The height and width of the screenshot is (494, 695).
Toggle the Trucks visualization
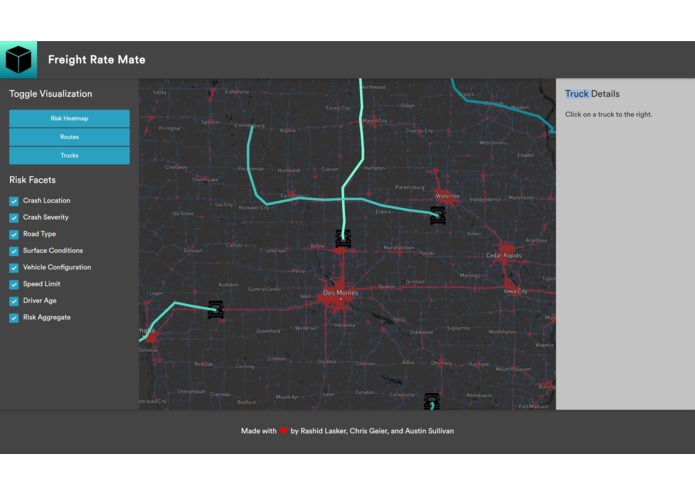(70, 156)
